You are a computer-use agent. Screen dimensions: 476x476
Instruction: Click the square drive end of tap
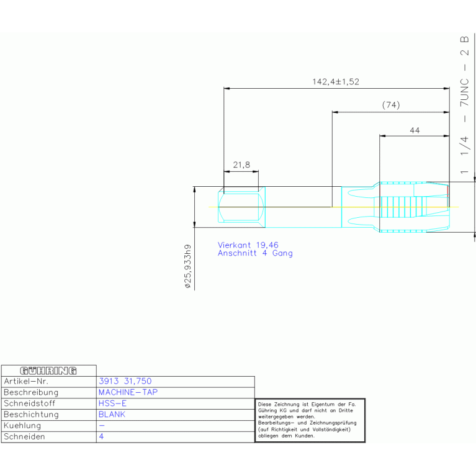241,207
